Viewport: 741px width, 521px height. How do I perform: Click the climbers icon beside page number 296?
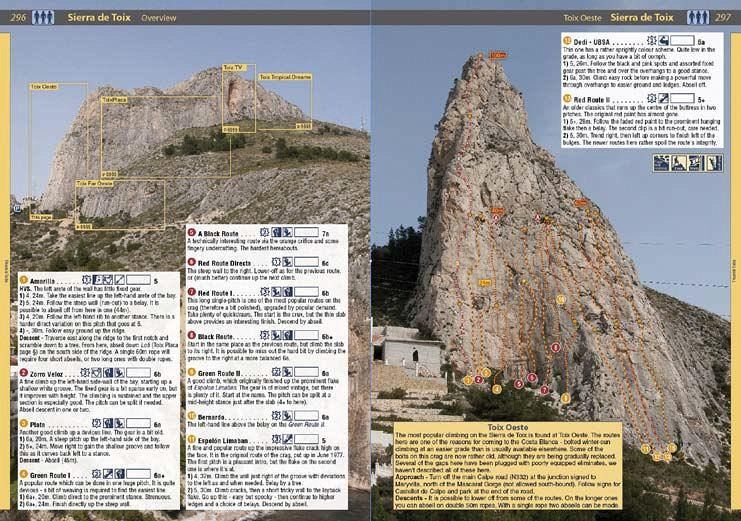coord(43,17)
